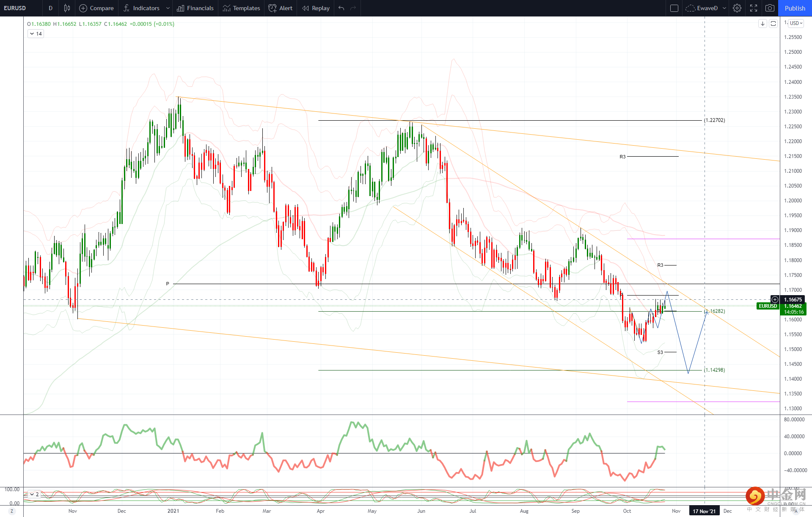Open the Indicators favorites dropdown arrow
812x517 pixels.
[x=168, y=8]
